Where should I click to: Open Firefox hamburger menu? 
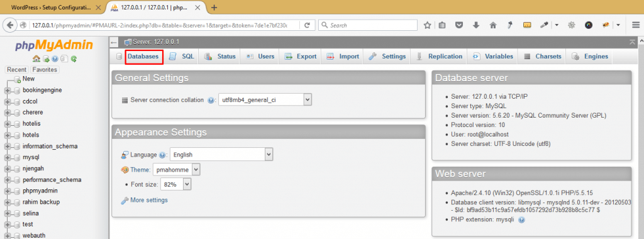(x=636, y=25)
